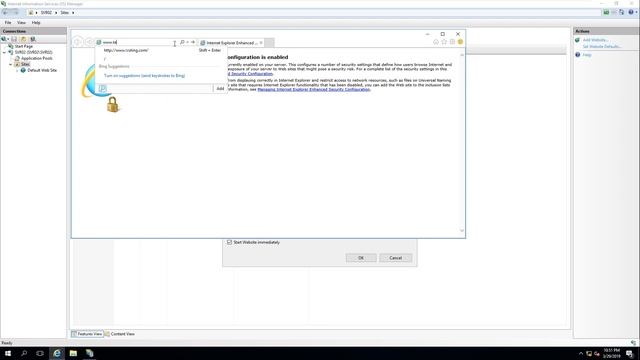The width and height of the screenshot is (640, 360).
Task: Click the home page icon in IIS toolbar
Action: (x=621, y=13)
